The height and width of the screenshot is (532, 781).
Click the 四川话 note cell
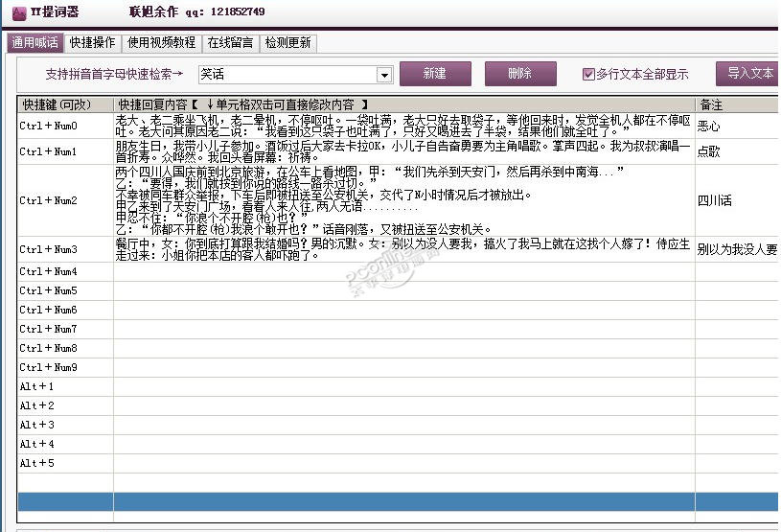pyautogui.click(x=737, y=200)
